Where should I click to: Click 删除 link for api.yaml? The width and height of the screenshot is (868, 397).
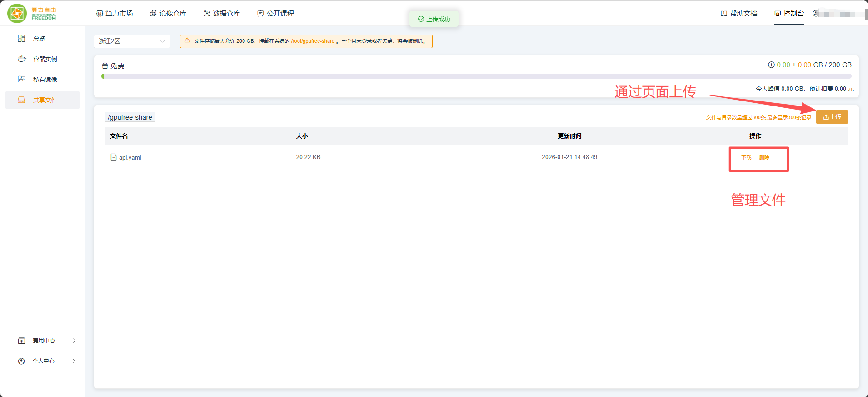764,157
